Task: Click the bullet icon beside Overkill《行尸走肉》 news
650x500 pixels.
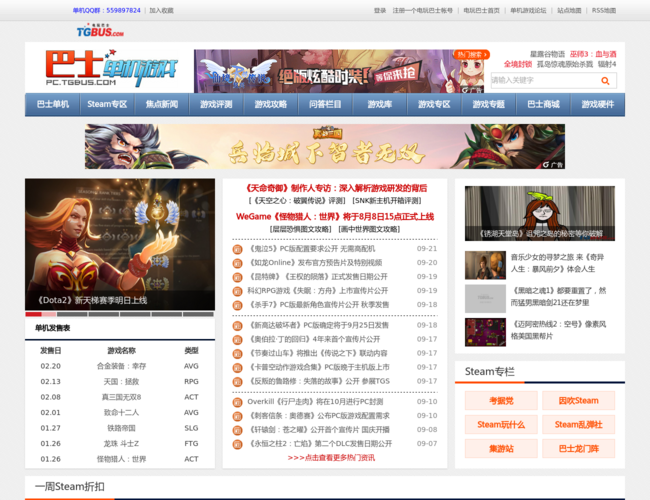Action: point(237,402)
